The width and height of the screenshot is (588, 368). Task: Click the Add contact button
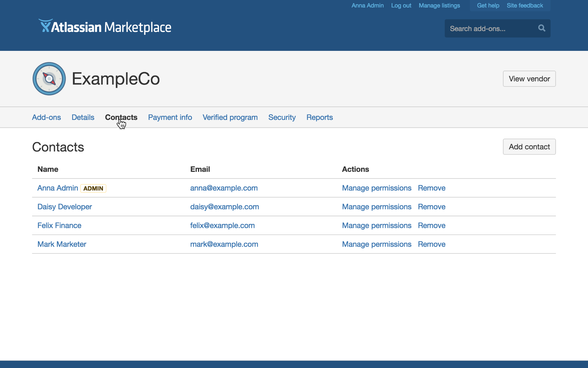[529, 147]
